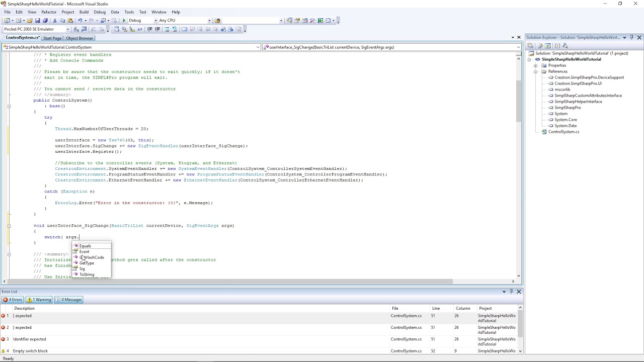Click Comment out selected lines icon
The width and height of the screenshot is (644, 362).
coord(167,29)
